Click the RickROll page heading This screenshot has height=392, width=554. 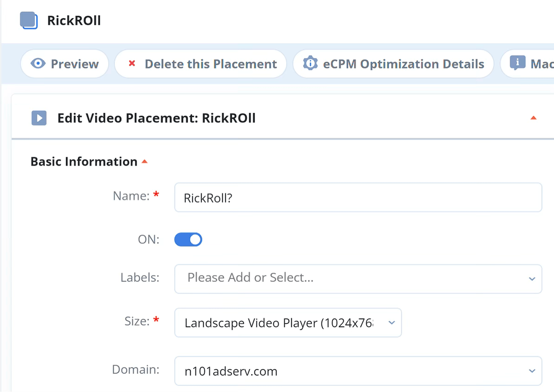click(74, 20)
